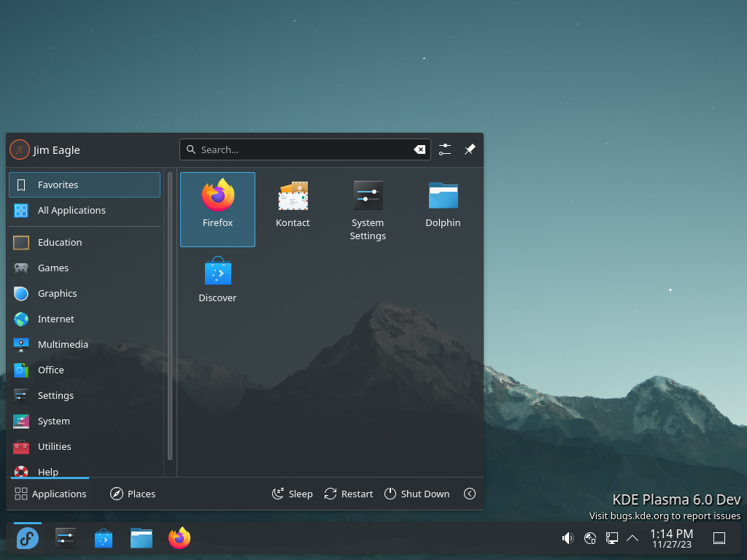The width and height of the screenshot is (747, 560).
Task: Open the network globe tray icon
Action: (589, 539)
